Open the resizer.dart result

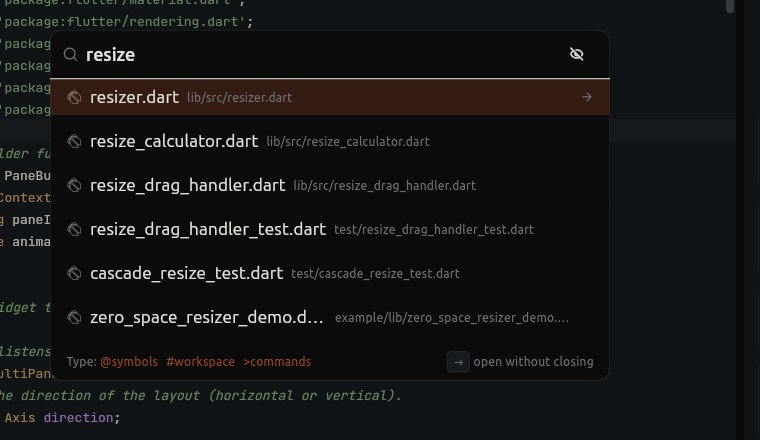click(330, 97)
